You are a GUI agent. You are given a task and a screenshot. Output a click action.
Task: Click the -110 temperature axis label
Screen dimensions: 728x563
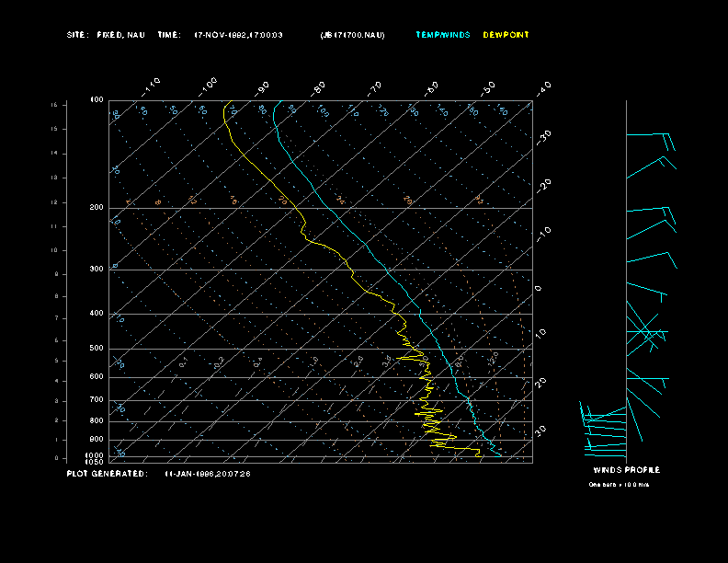pos(152,86)
